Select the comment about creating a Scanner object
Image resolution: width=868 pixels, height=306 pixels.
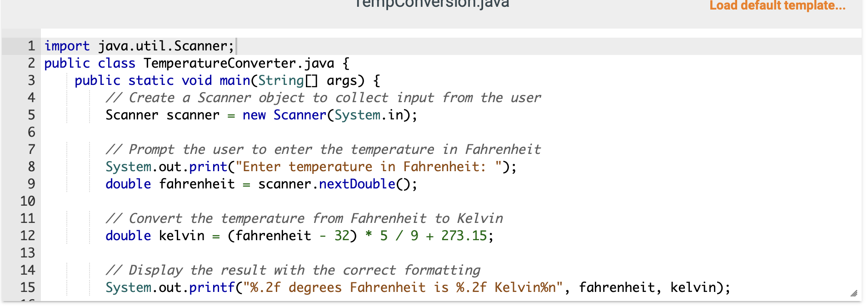pyautogui.click(x=323, y=98)
